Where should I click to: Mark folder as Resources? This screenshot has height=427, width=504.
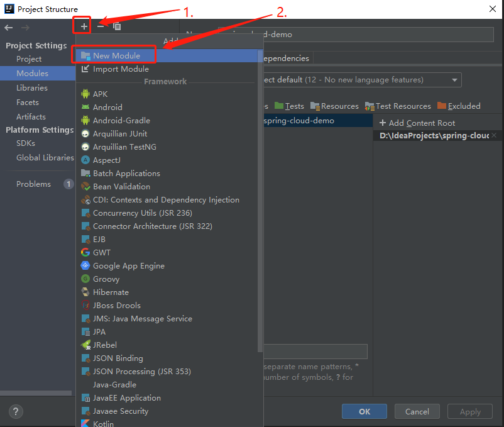[334, 106]
